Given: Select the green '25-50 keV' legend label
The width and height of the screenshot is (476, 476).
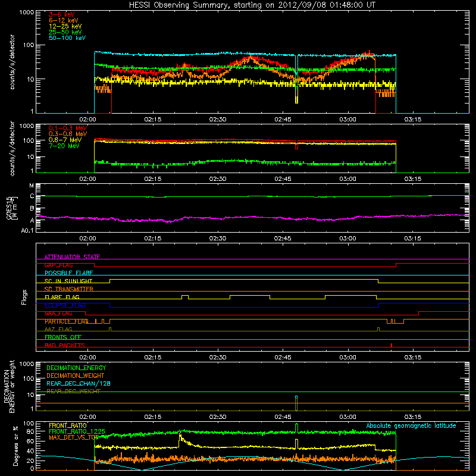Looking at the screenshot, I should (65, 32).
